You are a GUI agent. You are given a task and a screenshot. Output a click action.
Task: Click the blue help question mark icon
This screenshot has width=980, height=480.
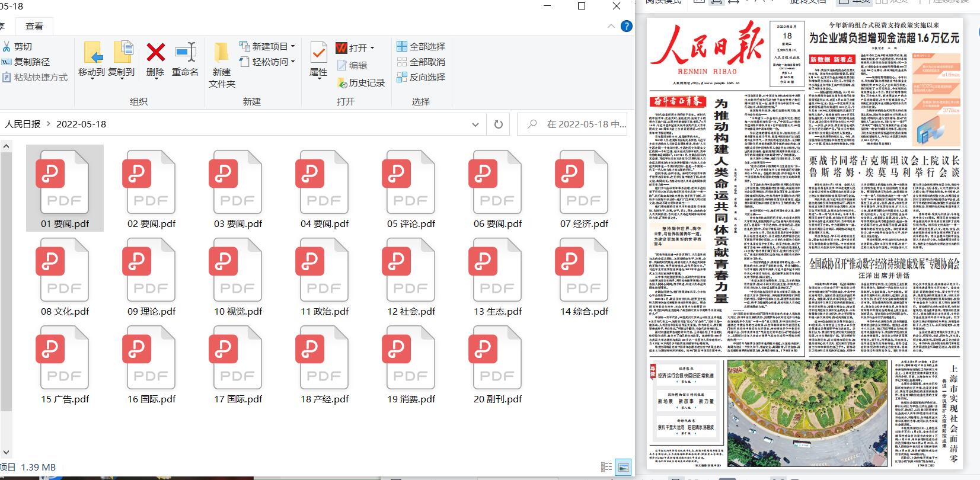626,26
